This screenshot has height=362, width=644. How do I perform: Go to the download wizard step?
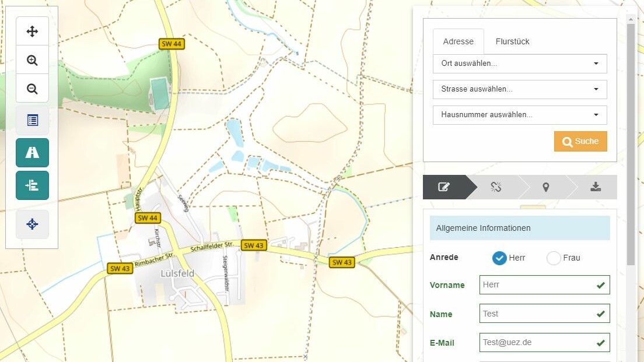tap(595, 187)
